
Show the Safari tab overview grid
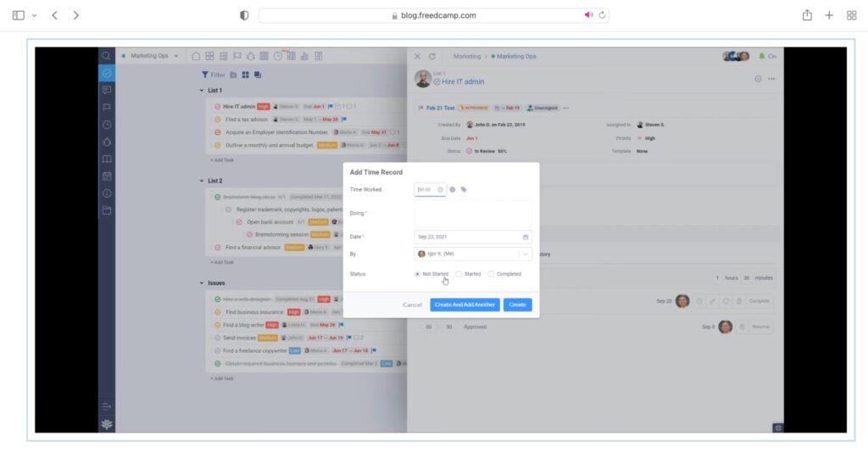[x=851, y=15]
